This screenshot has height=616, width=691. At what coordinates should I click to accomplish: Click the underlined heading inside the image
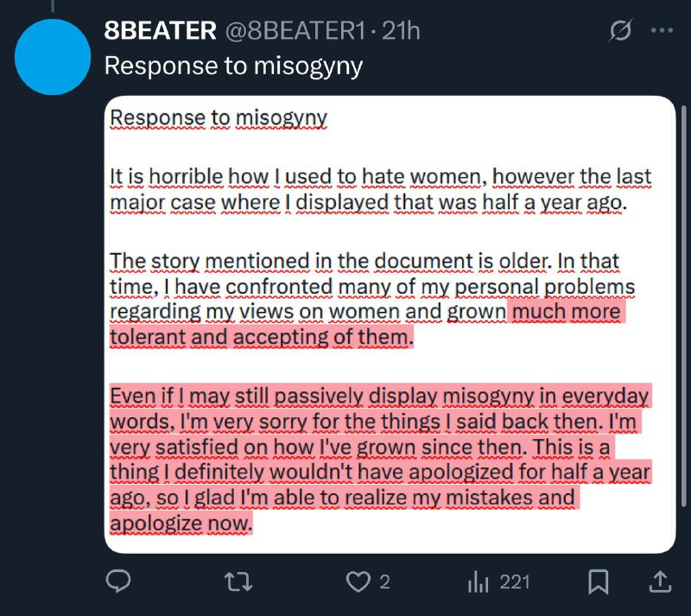219,117
